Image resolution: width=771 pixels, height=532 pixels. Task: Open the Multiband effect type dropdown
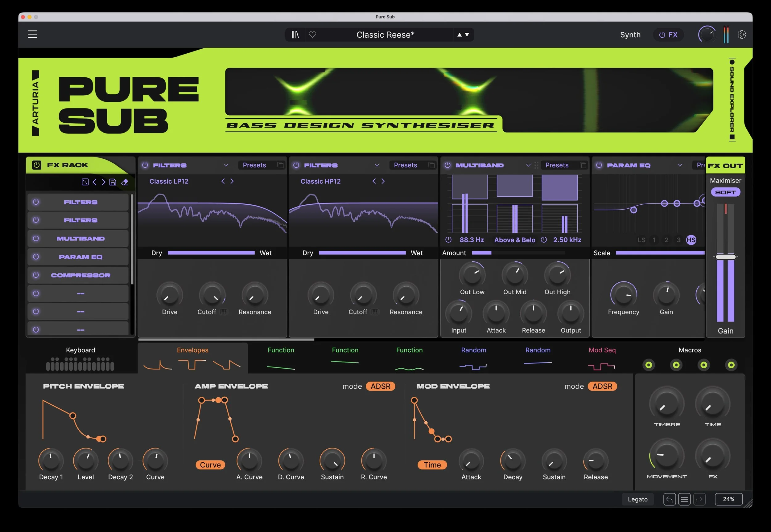(x=528, y=165)
